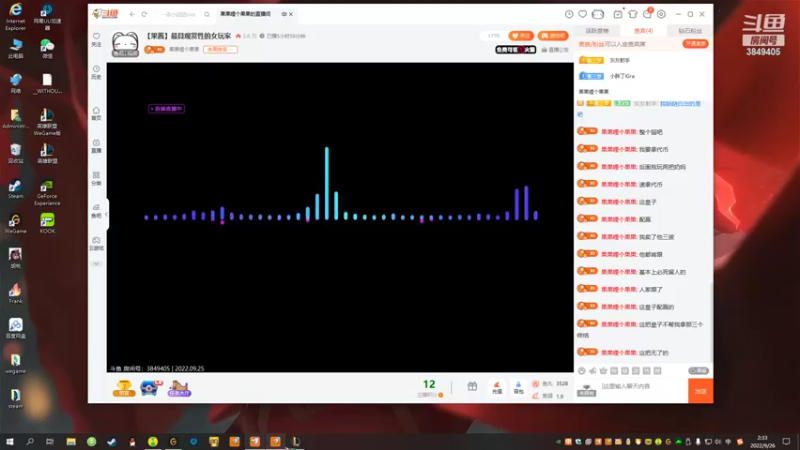
Task: Close the live room tab
Action: point(291,14)
